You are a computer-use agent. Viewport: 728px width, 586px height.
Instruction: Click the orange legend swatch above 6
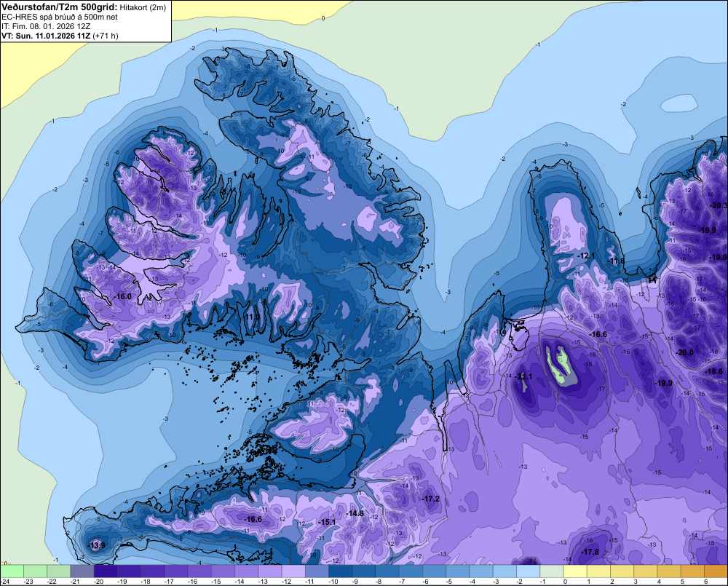coord(716,571)
